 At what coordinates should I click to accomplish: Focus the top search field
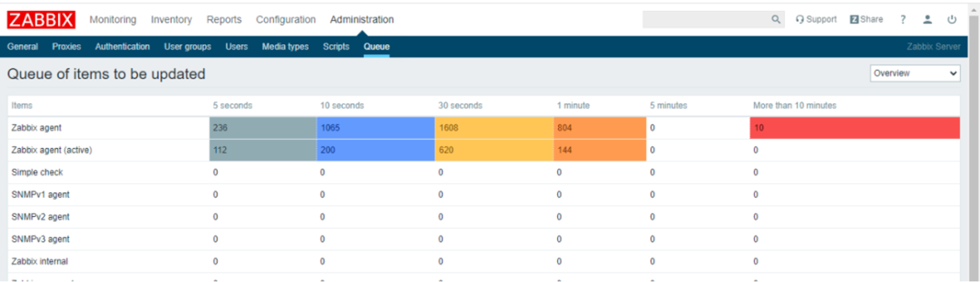707,19
